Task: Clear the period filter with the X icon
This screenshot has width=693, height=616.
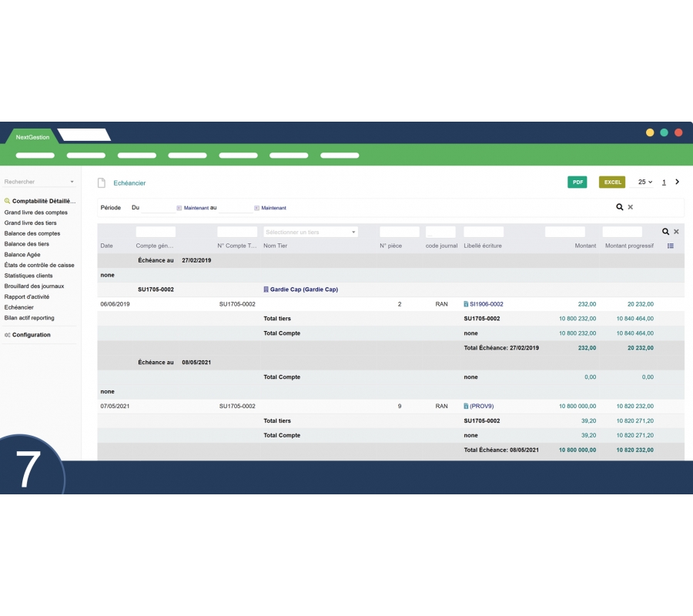Action: coord(631,207)
